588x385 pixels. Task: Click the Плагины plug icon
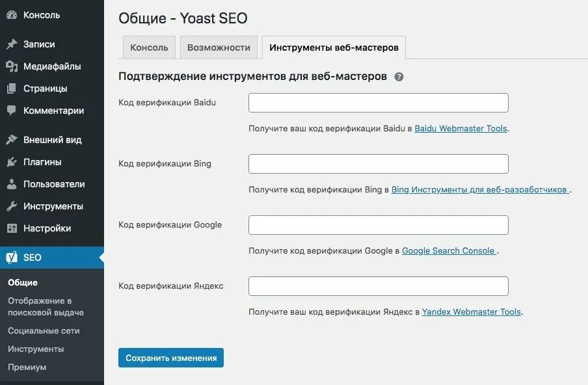tap(12, 162)
